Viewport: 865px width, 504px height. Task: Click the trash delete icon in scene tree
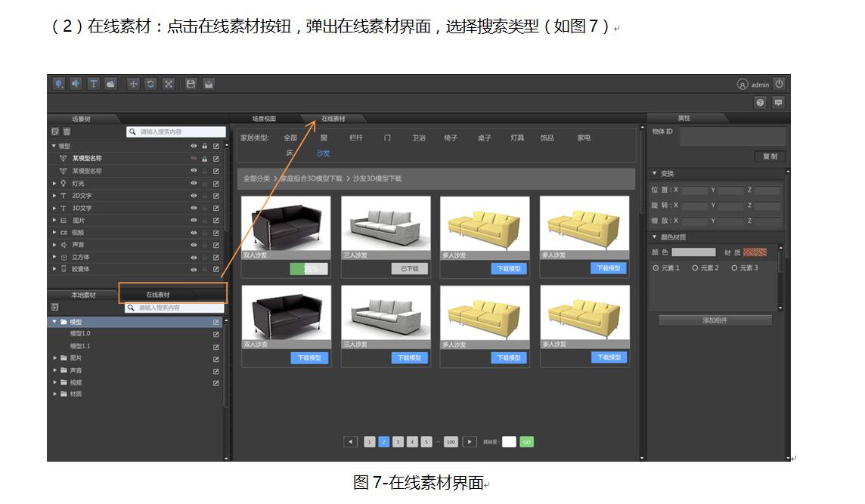click(x=67, y=131)
